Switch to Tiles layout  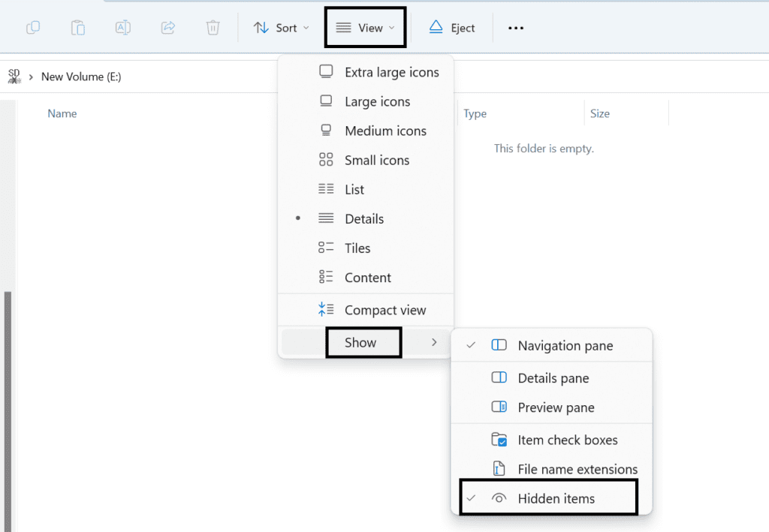357,248
